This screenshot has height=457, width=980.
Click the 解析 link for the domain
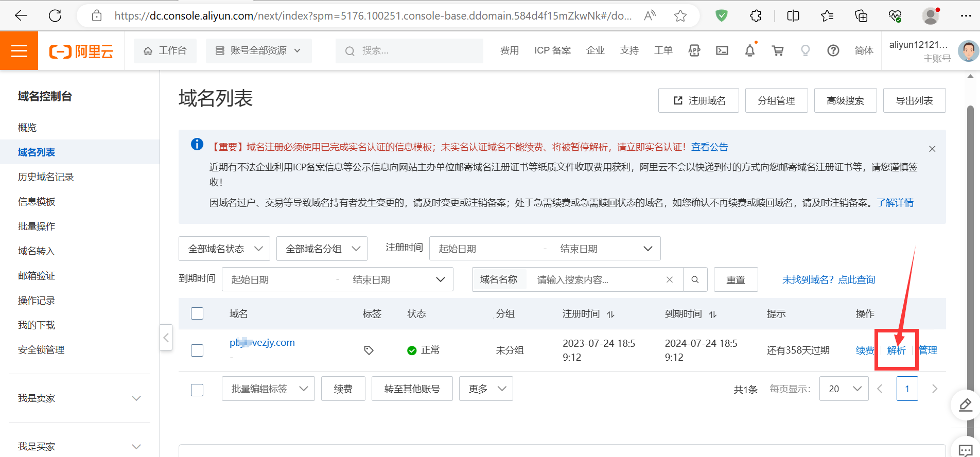896,350
